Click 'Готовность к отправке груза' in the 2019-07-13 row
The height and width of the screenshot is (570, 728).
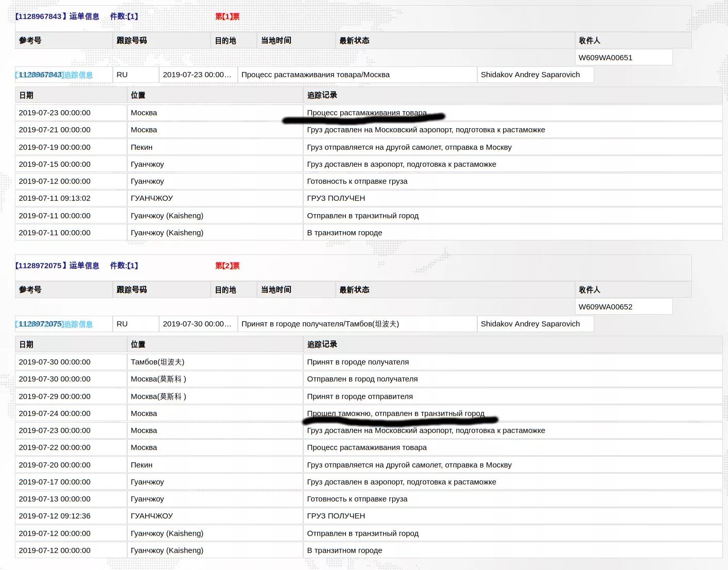pyautogui.click(x=513, y=499)
